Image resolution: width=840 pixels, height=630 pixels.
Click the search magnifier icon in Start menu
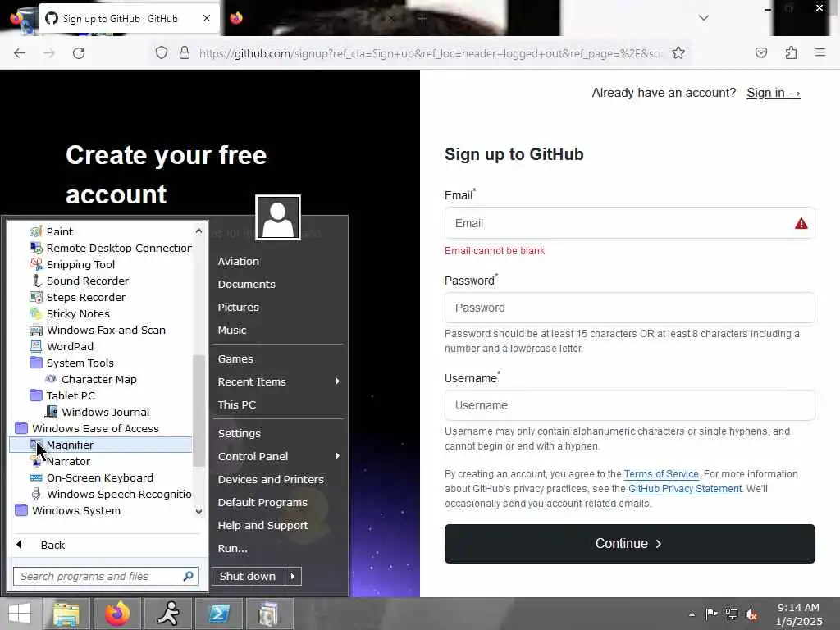point(188,576)
